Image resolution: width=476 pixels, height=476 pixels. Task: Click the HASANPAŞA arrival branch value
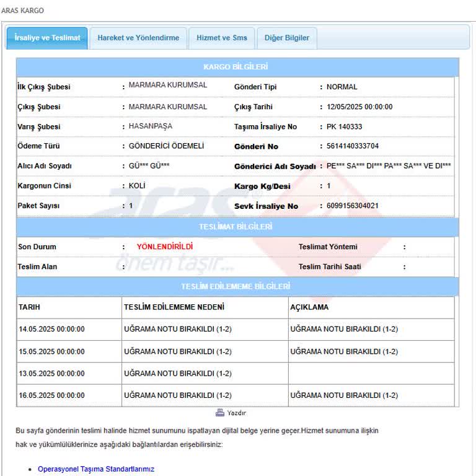click(150, 126)
